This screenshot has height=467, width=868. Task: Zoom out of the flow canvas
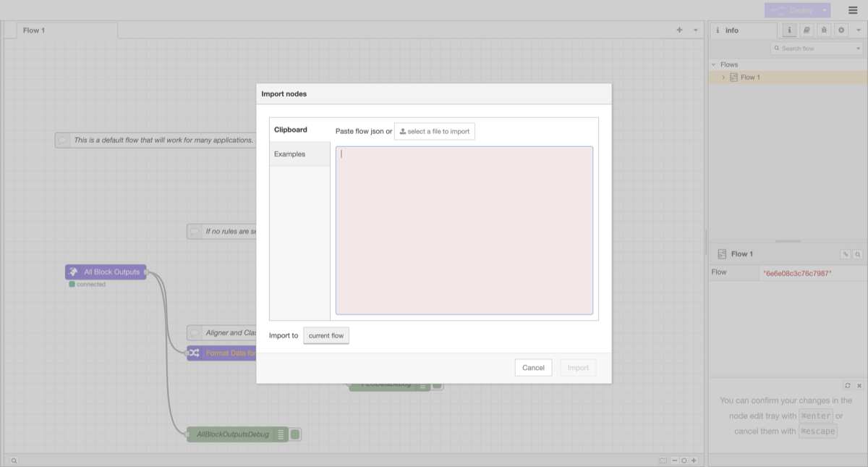[673, 460]
